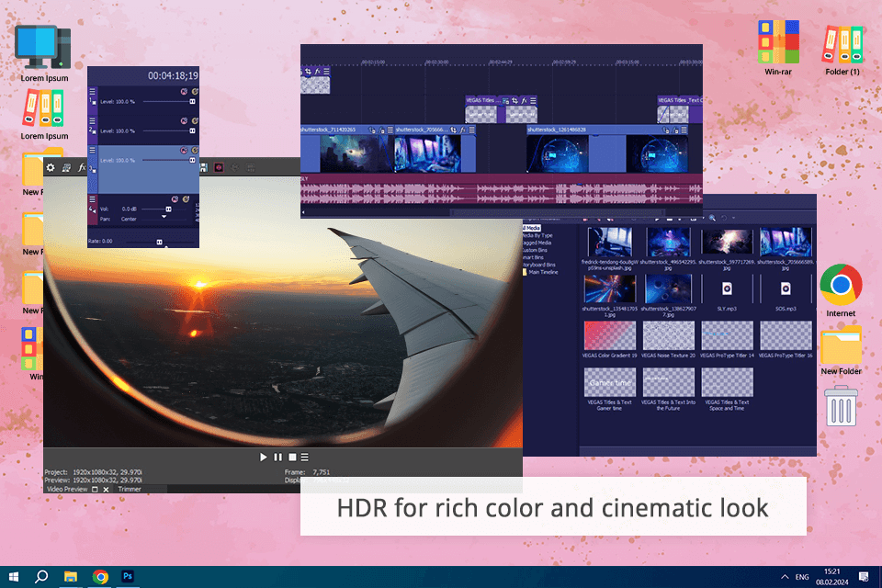Click track 2 Level slider handle
Viewport: 882px width, 588px height.
pyautogui.click(x=192, y=131)
